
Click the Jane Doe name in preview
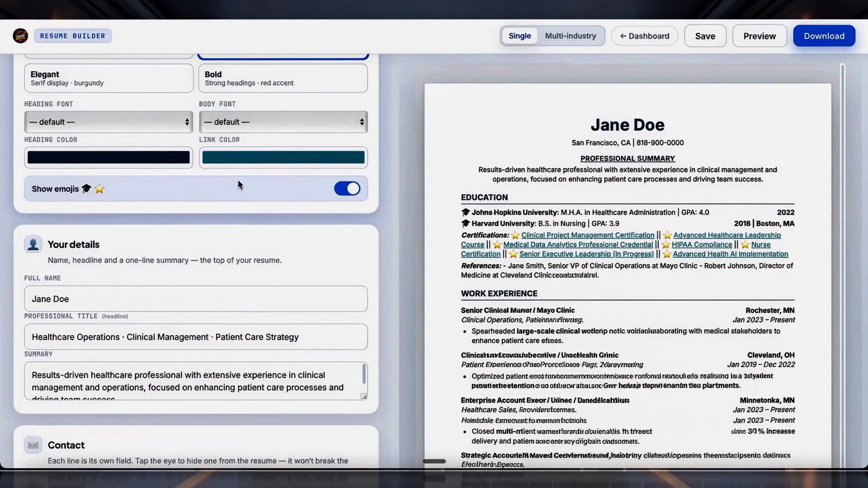627,125
